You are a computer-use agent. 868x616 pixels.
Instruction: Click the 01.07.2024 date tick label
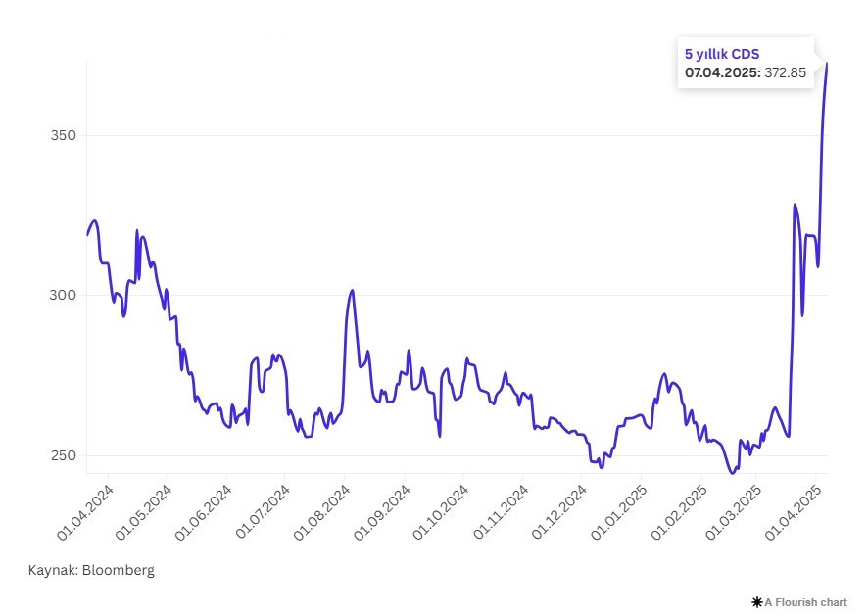[264, 510]
